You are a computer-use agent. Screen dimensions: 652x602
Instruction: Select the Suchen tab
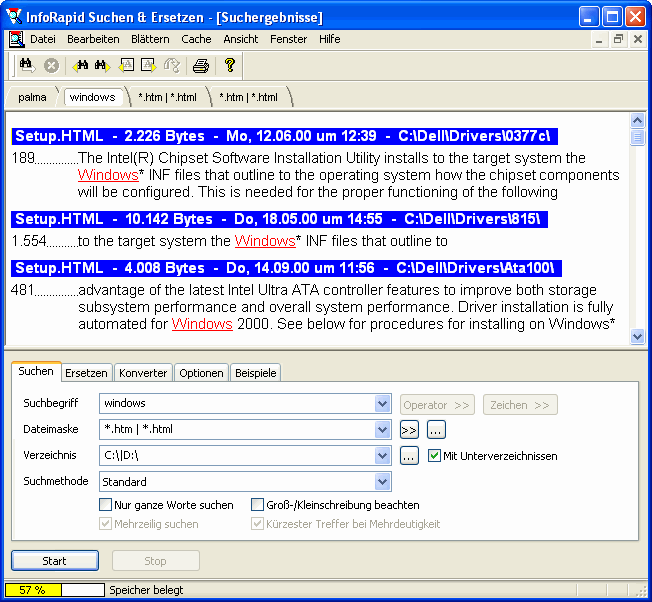(36, 371)
